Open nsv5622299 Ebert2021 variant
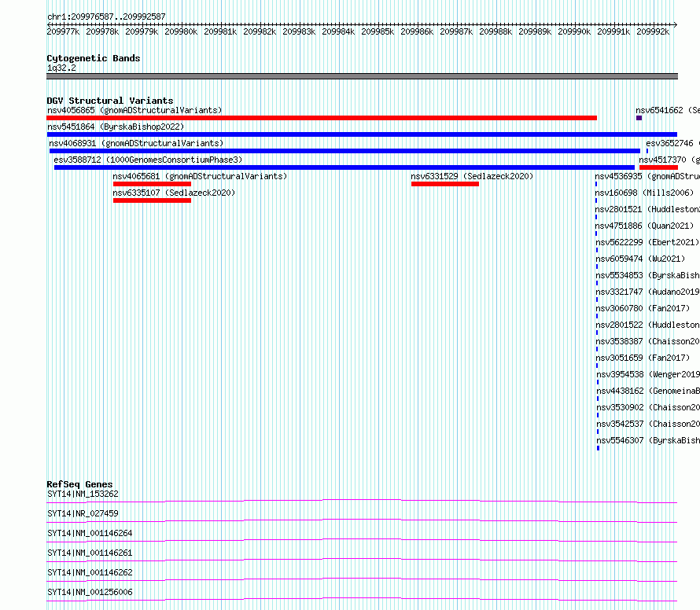Viewport: 700px width, 610px height. pos(647,242)
